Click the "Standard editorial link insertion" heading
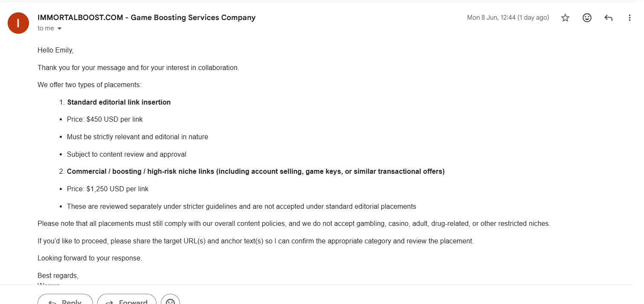The image size is (644, 304). click(119, 102)
